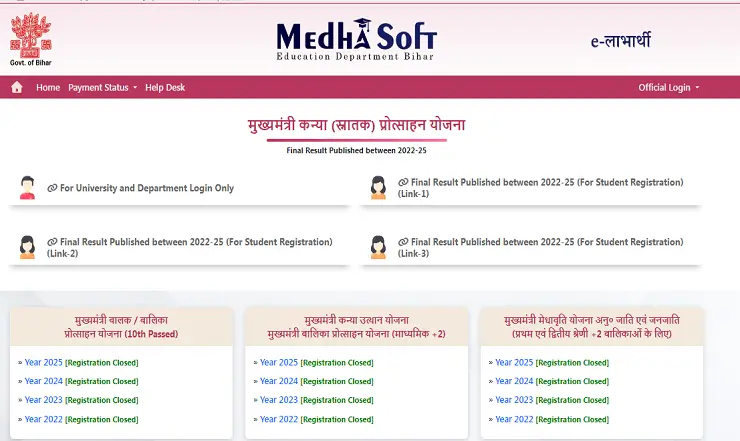Click the मुख्यमंत्री कन्या (स्नातक) प्रोत्साहन योजना heading
The image size is (740, 441).
pos(356,126)
